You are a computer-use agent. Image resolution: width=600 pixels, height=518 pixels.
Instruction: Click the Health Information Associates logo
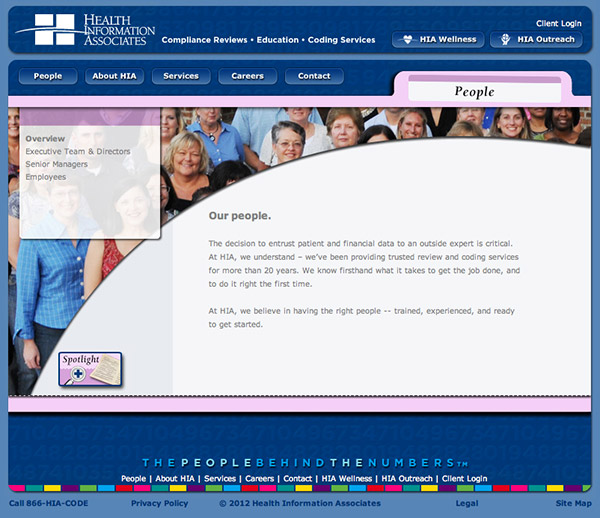(85, 29)
